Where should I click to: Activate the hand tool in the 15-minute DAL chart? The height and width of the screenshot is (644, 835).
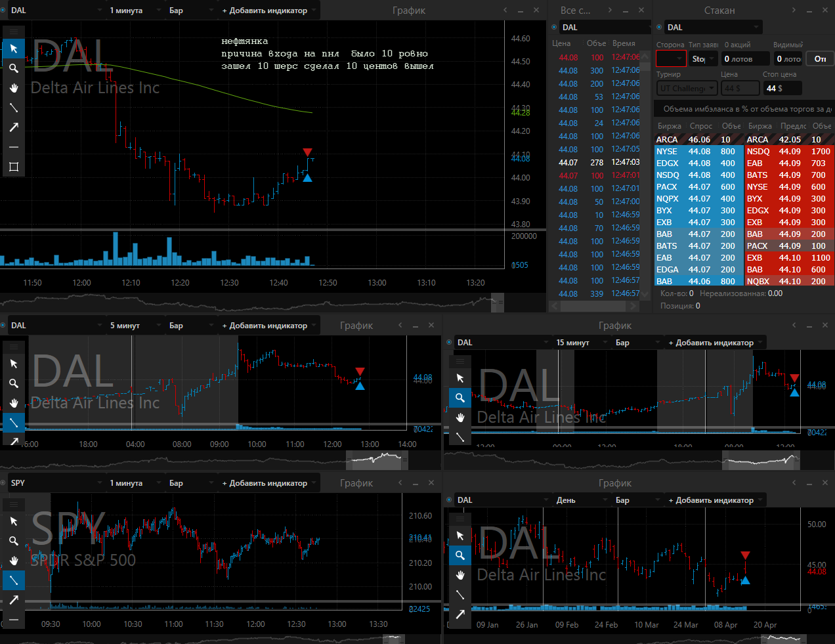tap(460, 418)
